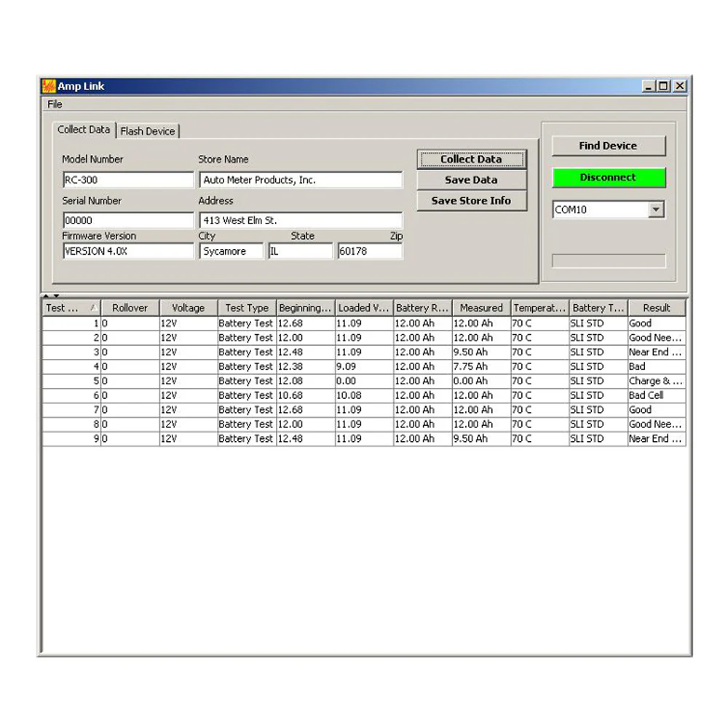Image resolution: width=728 pixels, height=728 pixels.
Task: Expand the COM10 port dropdown arrow
Action: [656, 210]
